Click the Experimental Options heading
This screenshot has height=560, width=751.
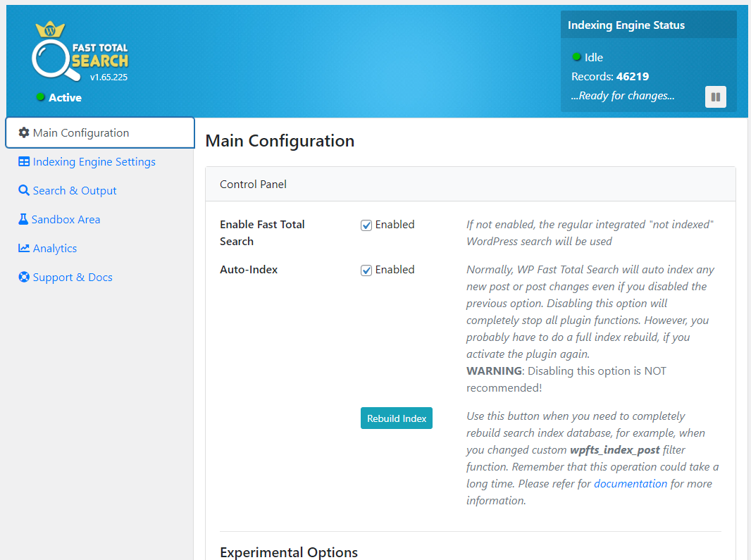(x=289, y=552)
